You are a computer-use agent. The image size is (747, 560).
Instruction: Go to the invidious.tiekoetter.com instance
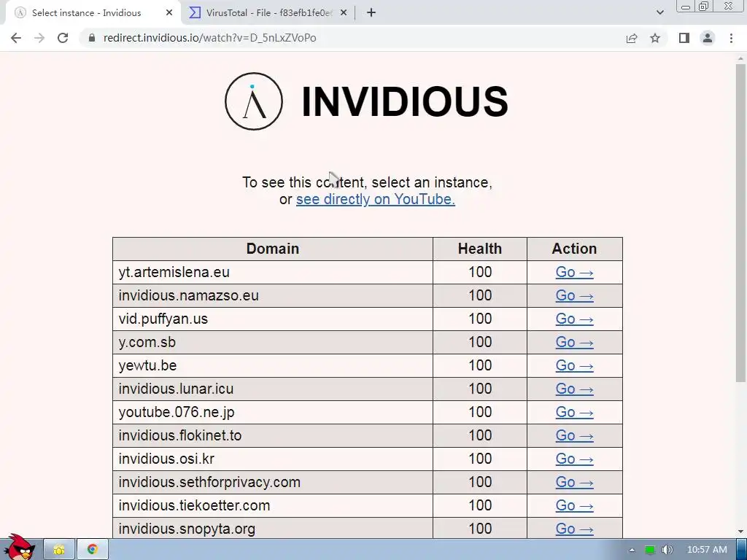click(575, 506)
